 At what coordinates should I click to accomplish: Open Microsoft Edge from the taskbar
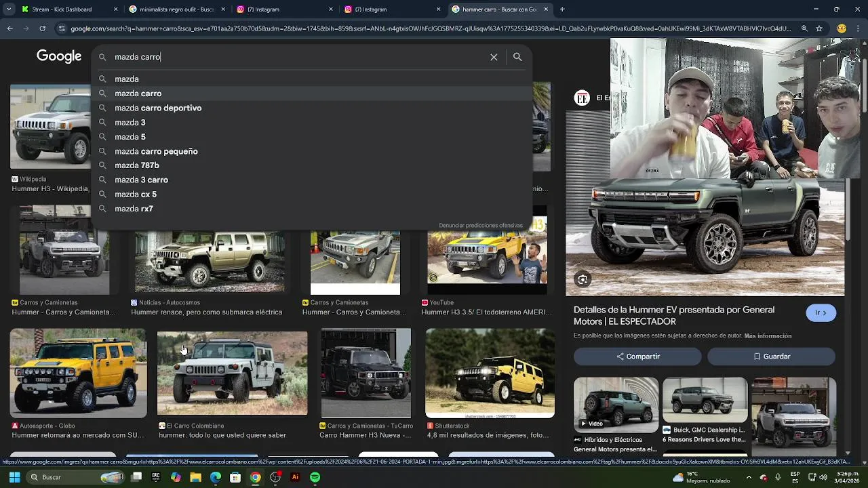(216, 477)
